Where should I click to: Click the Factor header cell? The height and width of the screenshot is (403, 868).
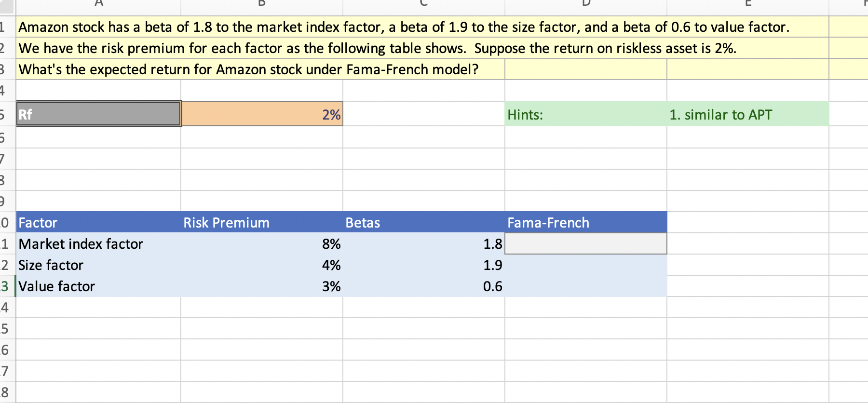pos(99,223)
